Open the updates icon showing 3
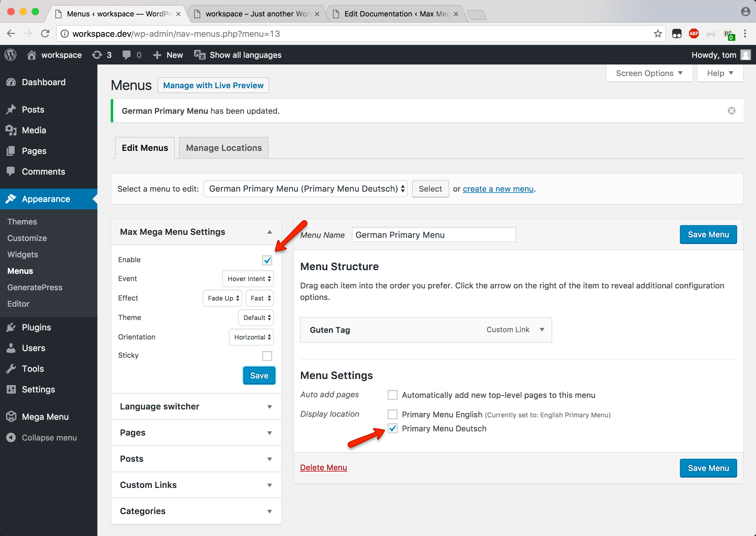Image resolution: width=756 pixels, height=536 pixels. click(97, 55)
